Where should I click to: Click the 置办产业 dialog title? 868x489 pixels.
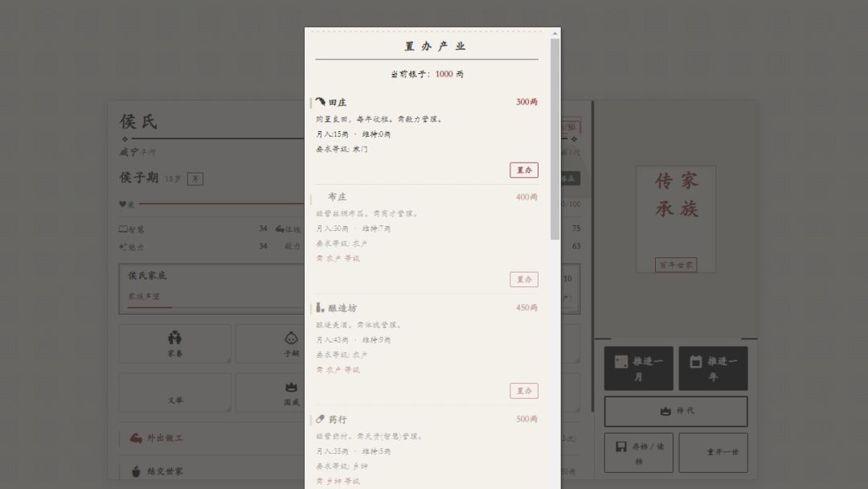435,47
